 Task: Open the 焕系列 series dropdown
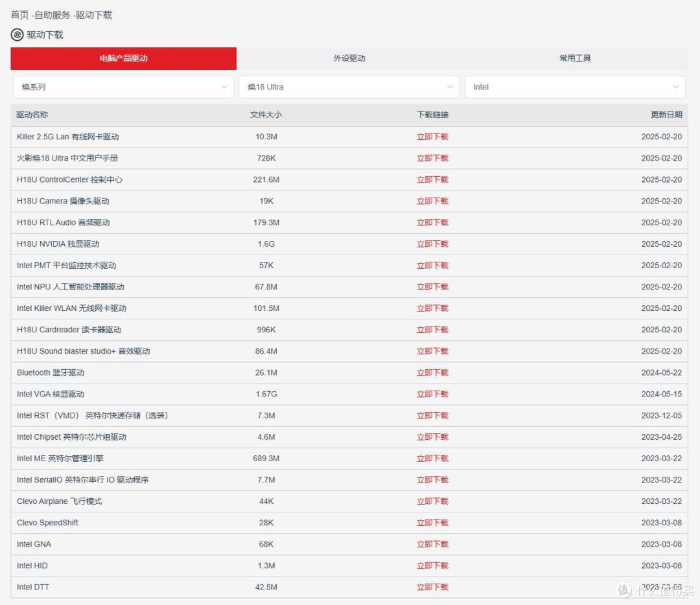point(123,87)
